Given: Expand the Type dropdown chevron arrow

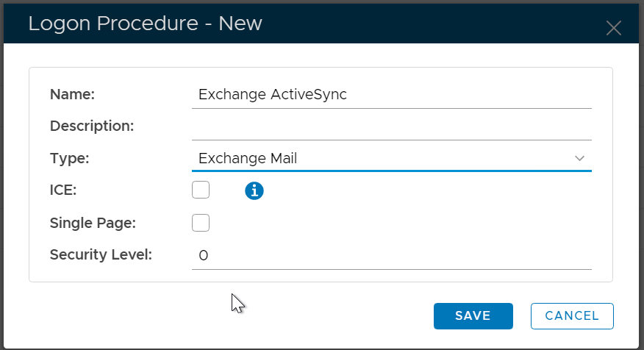Looking at the screenshot, I should click(579, 158).
